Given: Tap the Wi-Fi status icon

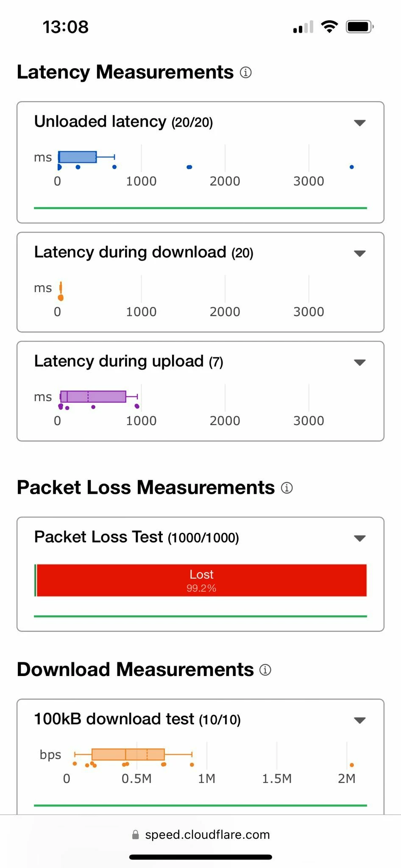Looking at the screenshot, I should click(329, 27).
